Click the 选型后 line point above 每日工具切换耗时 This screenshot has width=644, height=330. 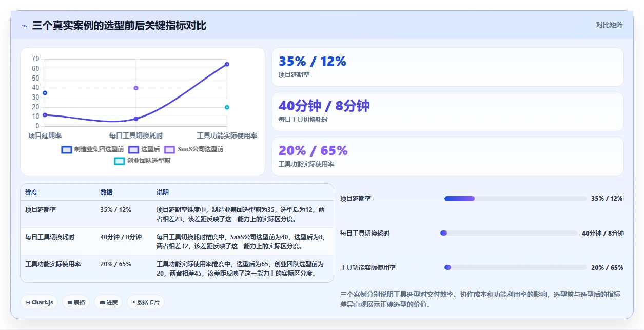(x=136, y=119)
